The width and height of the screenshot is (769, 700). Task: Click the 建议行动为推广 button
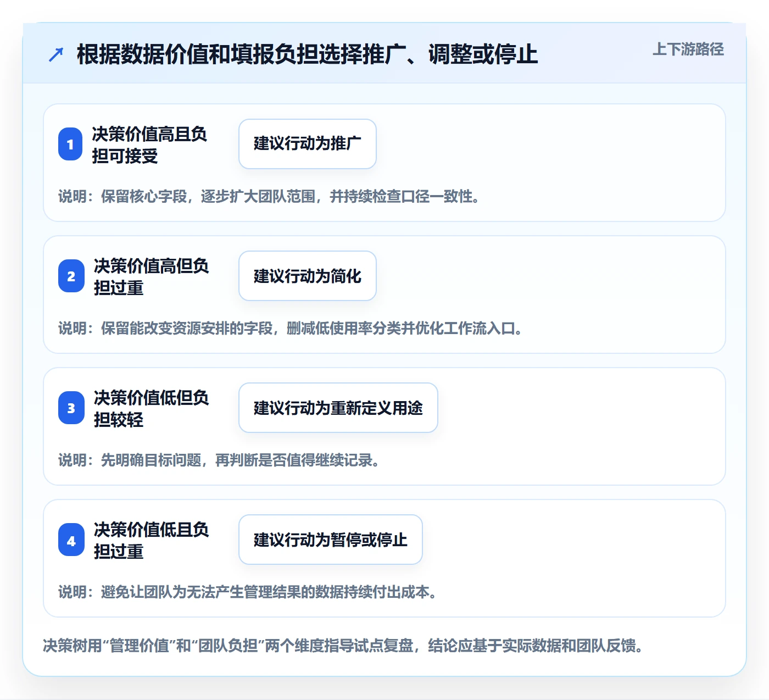pyautogui.click(x=308, y=144)
